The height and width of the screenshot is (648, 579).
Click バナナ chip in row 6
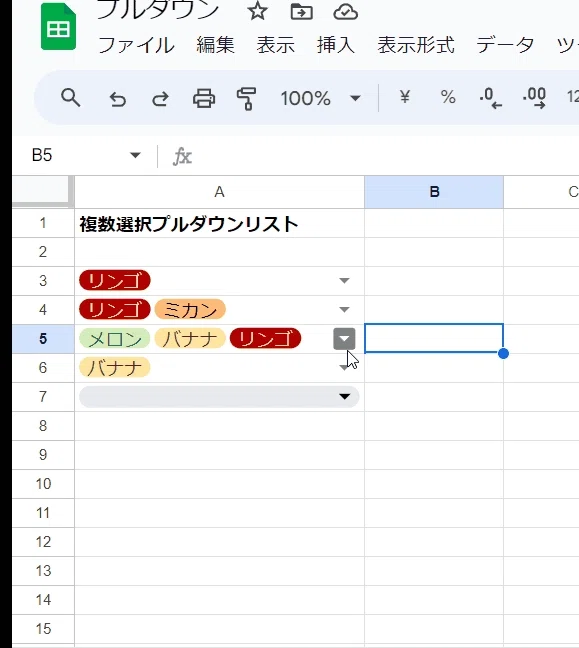pyautogui.click(x=114, y=368)
